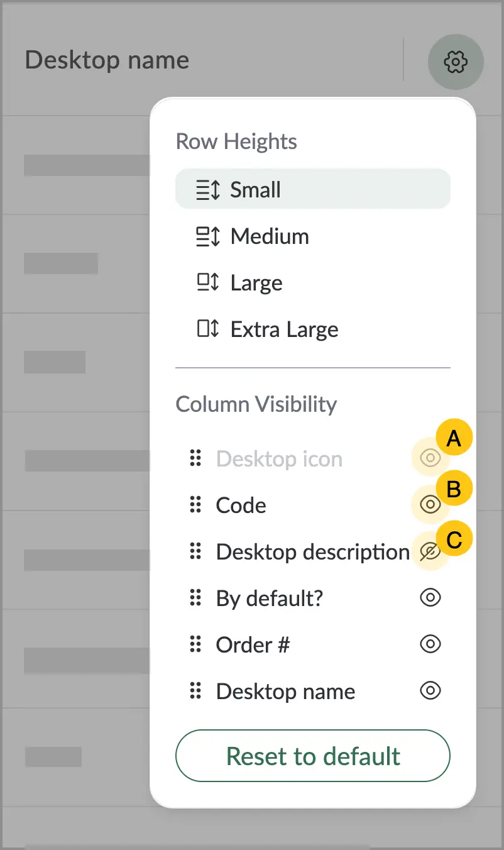This screenshot has height=850, width=504.
Task: Click drag handle beside Code
Action: click(x=195, y=505)
